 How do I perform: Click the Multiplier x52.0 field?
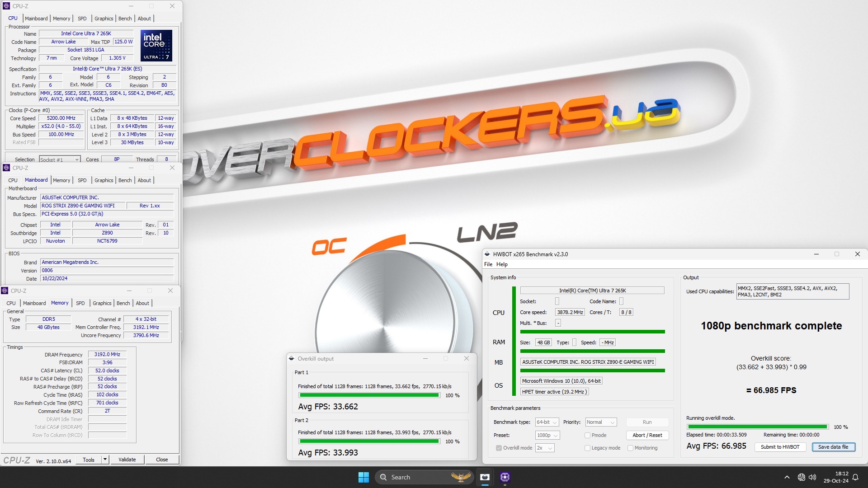[x=61, y=127]
